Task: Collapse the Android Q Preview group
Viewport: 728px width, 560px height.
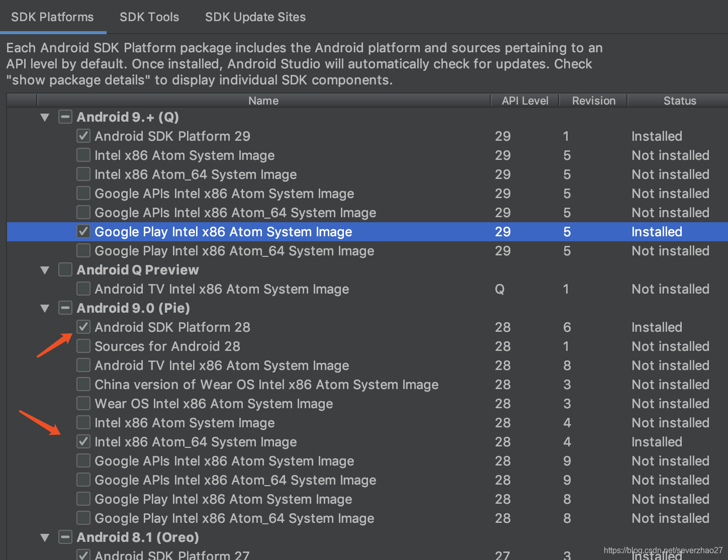Action: click(x=45, y=270)
